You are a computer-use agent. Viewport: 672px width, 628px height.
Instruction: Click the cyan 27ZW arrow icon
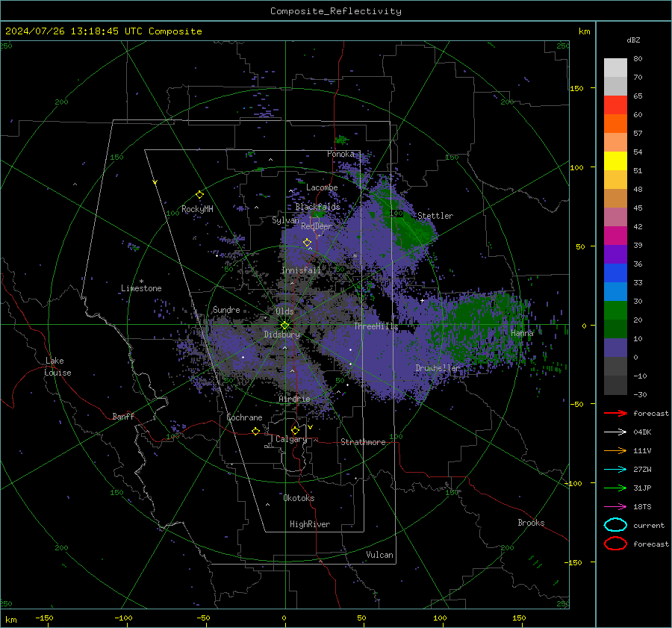(615, 470)
